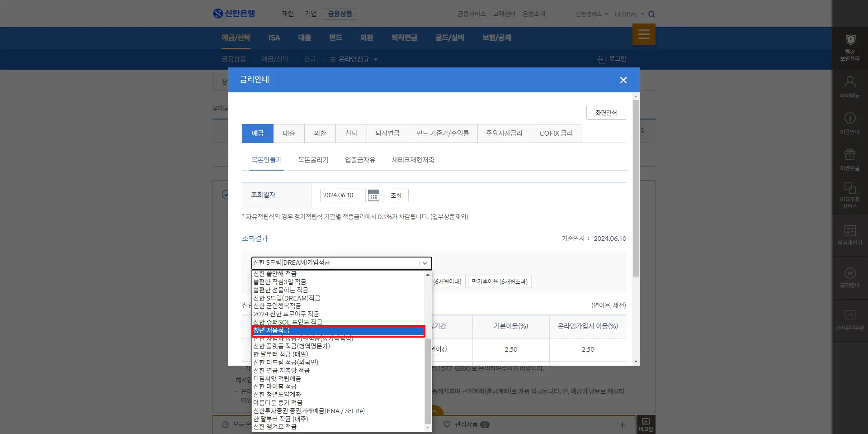
Task: Select 신한 군인행복적금 option
Action: pos(338,306)
